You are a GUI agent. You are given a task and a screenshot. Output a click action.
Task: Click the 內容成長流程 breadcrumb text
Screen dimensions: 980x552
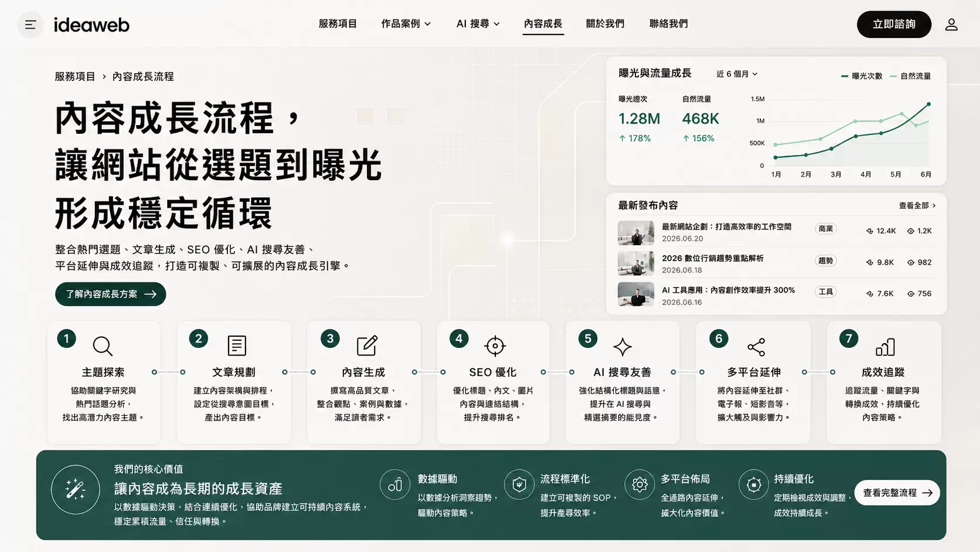143,77
